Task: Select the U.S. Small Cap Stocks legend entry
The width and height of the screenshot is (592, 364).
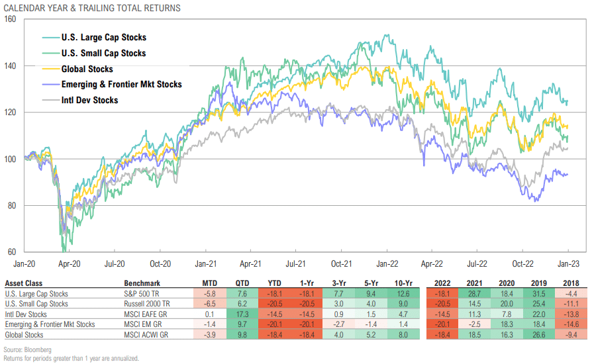Action: pos(94,53)
